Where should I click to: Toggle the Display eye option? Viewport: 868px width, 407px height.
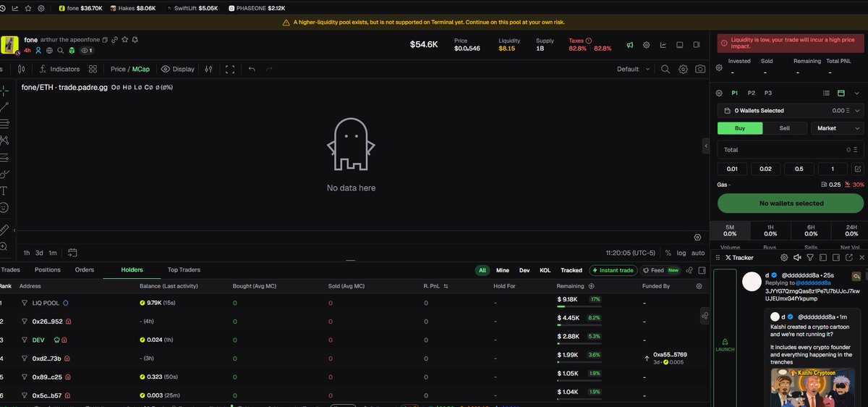[178, 69]
